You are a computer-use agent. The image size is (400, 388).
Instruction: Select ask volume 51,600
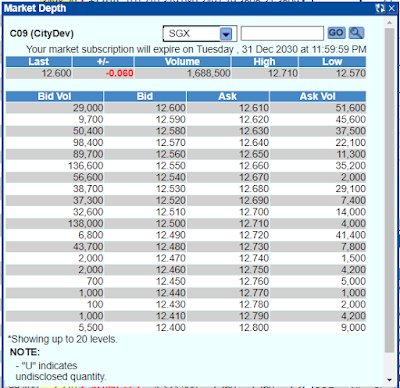pos(351,108)
